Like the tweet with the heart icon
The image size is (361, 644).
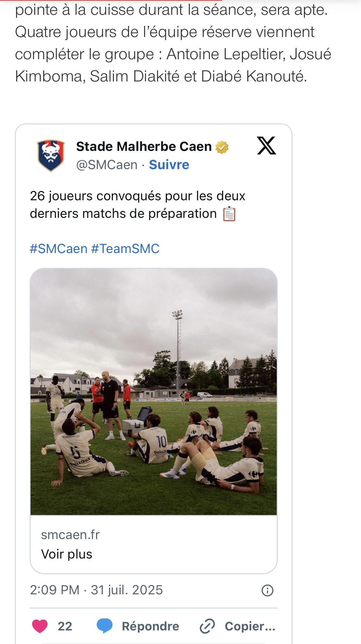click(x=40, y=626)
